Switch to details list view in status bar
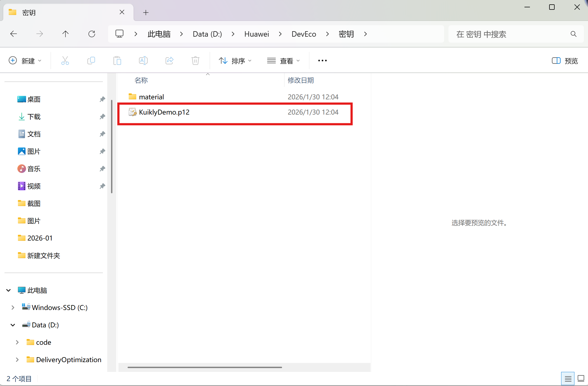588x386 pixels. click(568, 378)
